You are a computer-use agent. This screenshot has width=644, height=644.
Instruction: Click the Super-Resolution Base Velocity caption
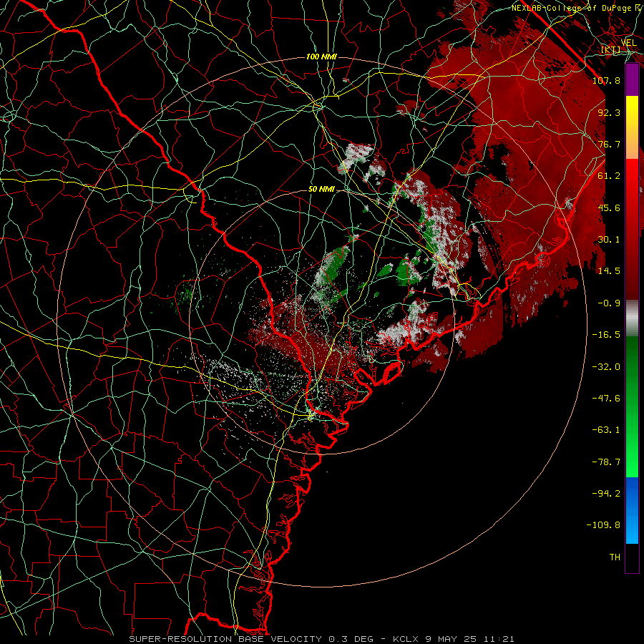[321, 639]
